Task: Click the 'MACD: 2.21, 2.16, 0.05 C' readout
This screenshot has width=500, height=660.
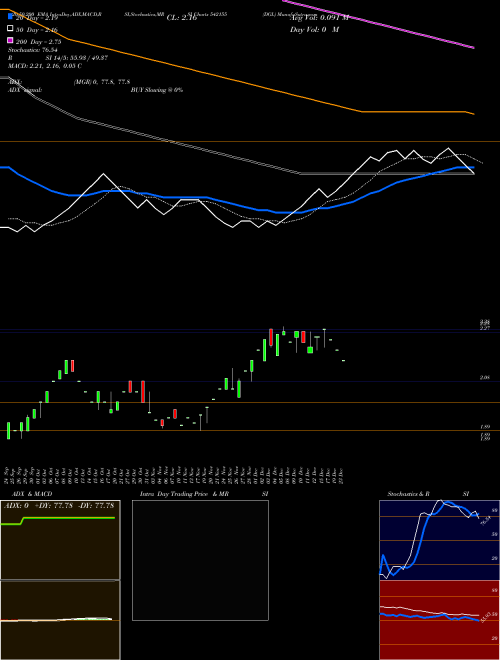Action: click(45, 66)
